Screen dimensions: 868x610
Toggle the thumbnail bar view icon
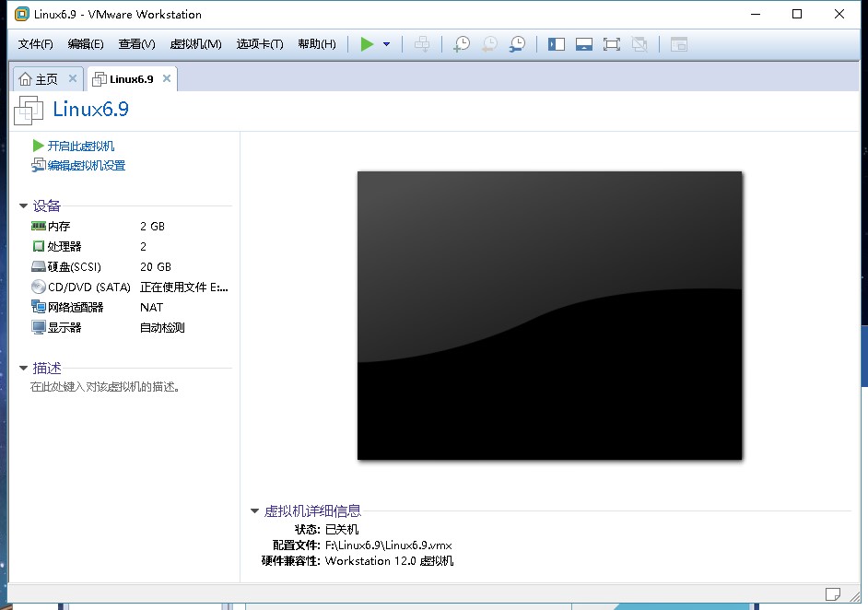tap(584, 44)
